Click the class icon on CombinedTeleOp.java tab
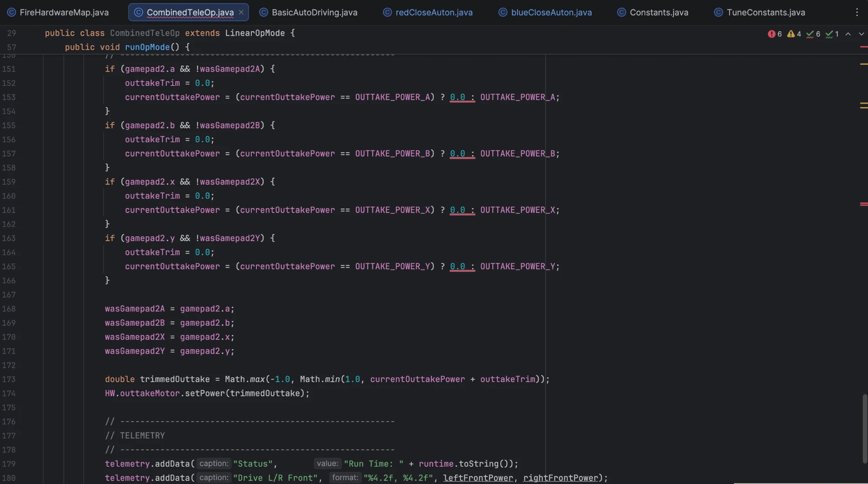 138,12
